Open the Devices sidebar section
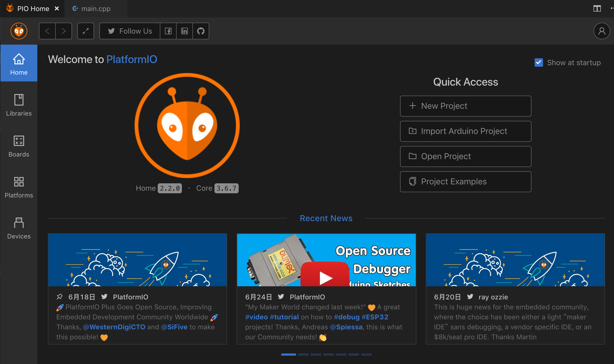The height and width of the screenshot is (364, 614). [x=19, y=227]
